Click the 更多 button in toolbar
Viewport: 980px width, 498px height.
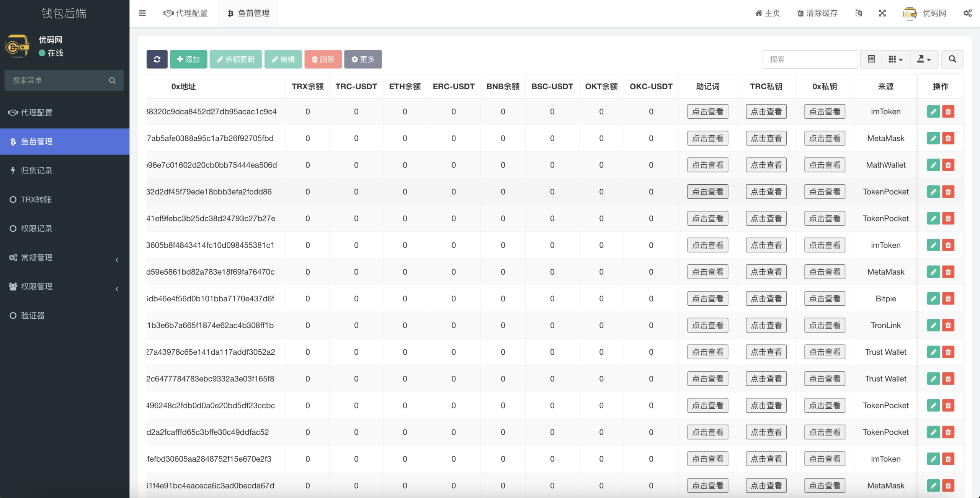(363, 59)
